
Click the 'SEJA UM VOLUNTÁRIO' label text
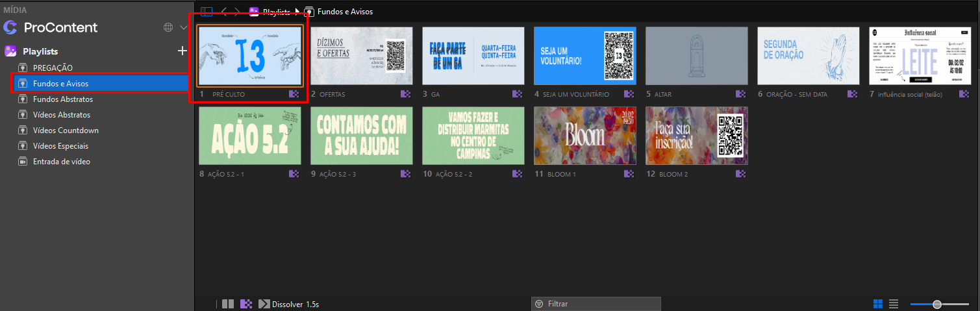575,94
